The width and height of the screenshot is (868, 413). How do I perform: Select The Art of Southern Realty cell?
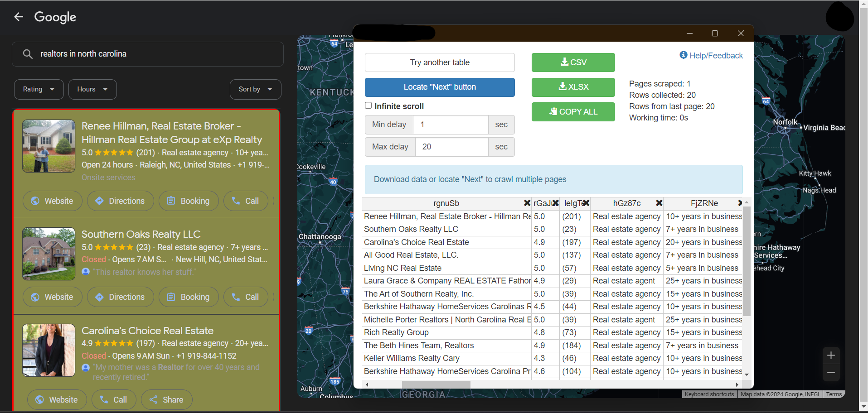pyautogui.click(x=447, y=294)
